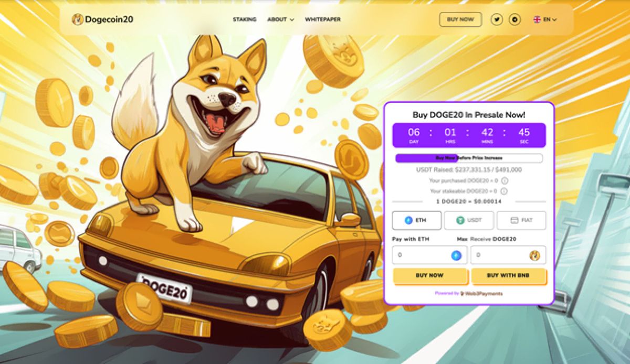Click the Max link above input
Screen dimensions: 630x364
463,239
